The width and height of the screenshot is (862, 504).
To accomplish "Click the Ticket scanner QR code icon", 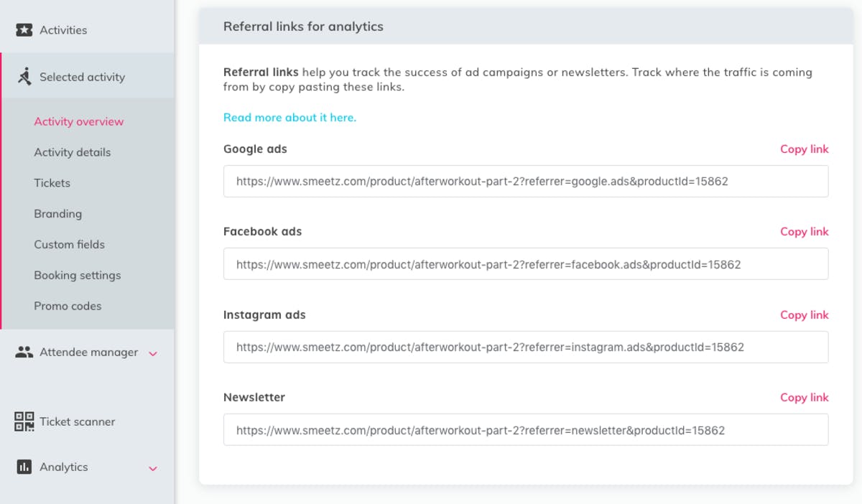I will point(24,421).
